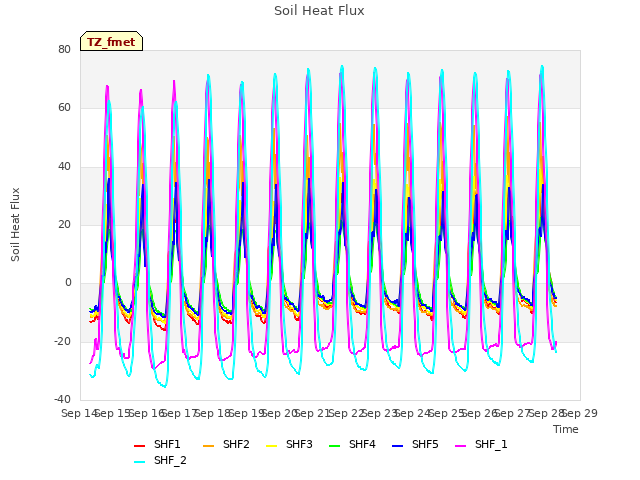Click the Sep 29 x-axis label

(x=580, y=413)
